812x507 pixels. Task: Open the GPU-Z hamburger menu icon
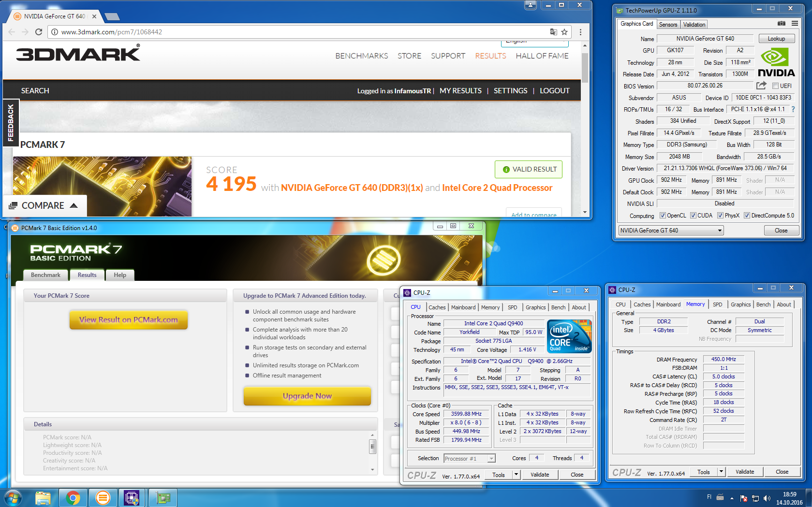coord(795,23)
